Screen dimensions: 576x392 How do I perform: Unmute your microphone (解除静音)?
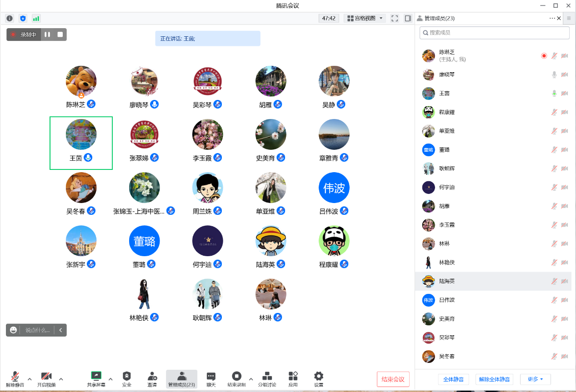click(x=15, y=379)
